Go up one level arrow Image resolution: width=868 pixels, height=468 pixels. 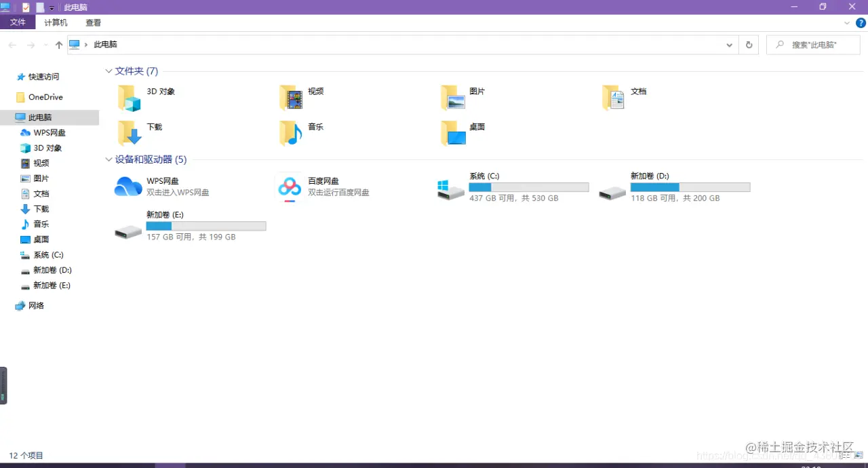(x=59, y=45)
